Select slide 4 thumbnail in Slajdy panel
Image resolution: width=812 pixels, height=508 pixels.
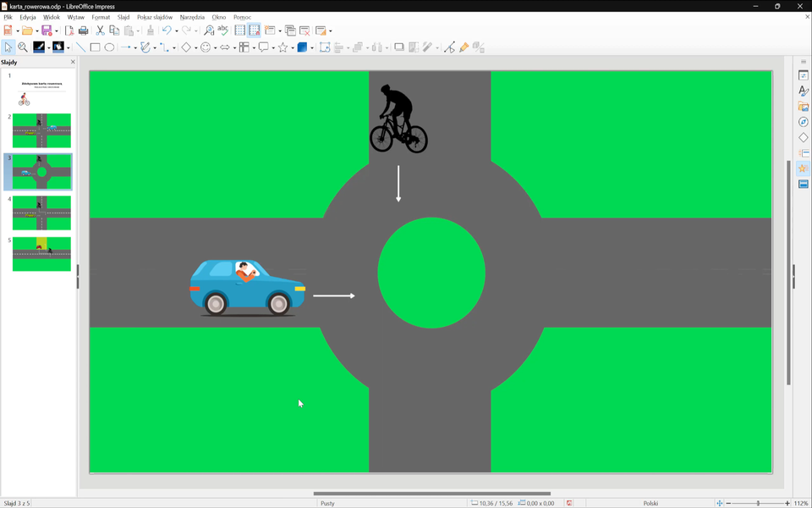pos(41,213)
